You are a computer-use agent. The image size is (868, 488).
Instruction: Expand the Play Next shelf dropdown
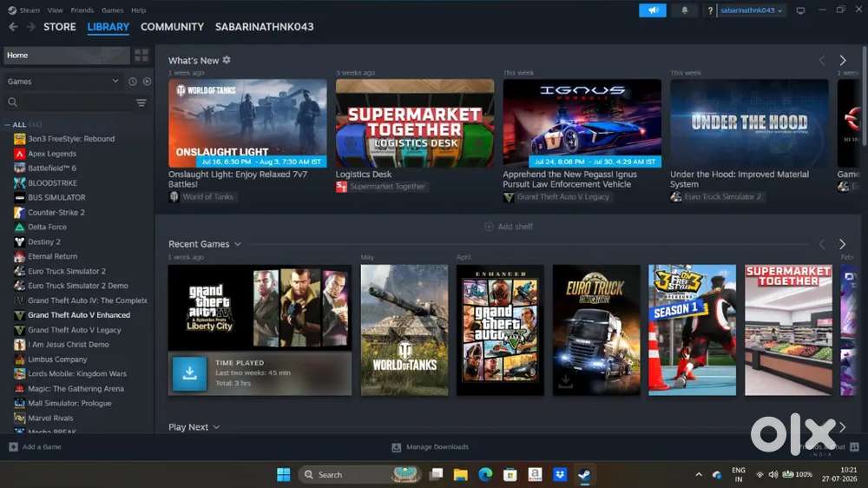point(216,427)
